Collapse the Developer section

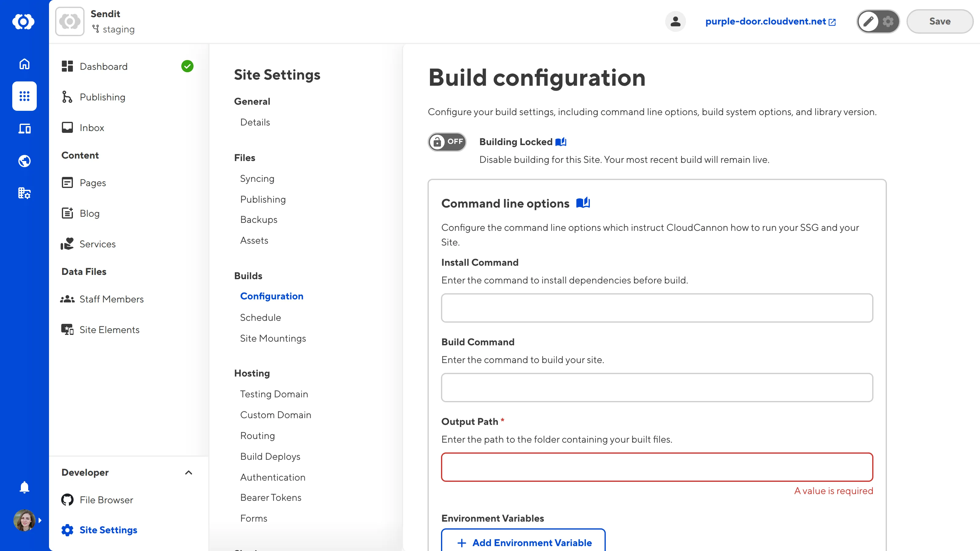point(189,473)
